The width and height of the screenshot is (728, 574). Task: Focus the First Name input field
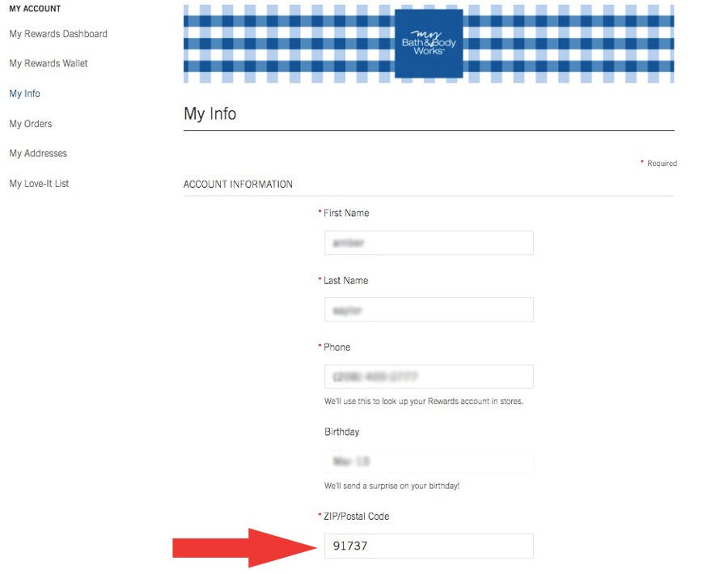click(x=428, y=243)
